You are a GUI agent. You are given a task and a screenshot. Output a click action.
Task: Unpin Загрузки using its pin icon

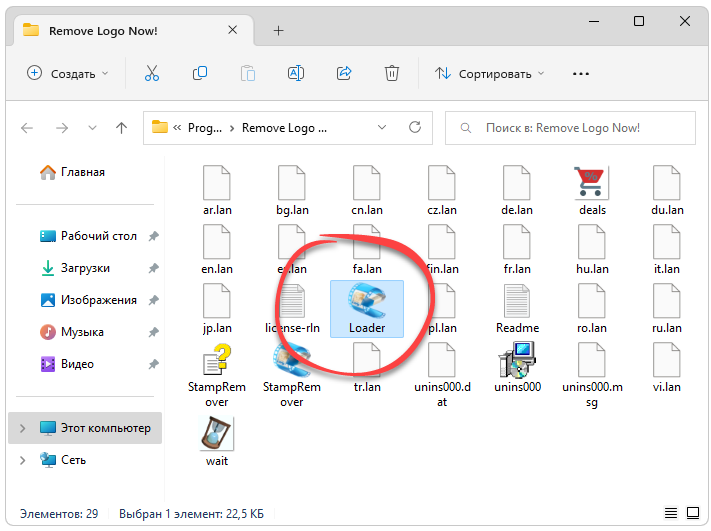coord(154,268)
